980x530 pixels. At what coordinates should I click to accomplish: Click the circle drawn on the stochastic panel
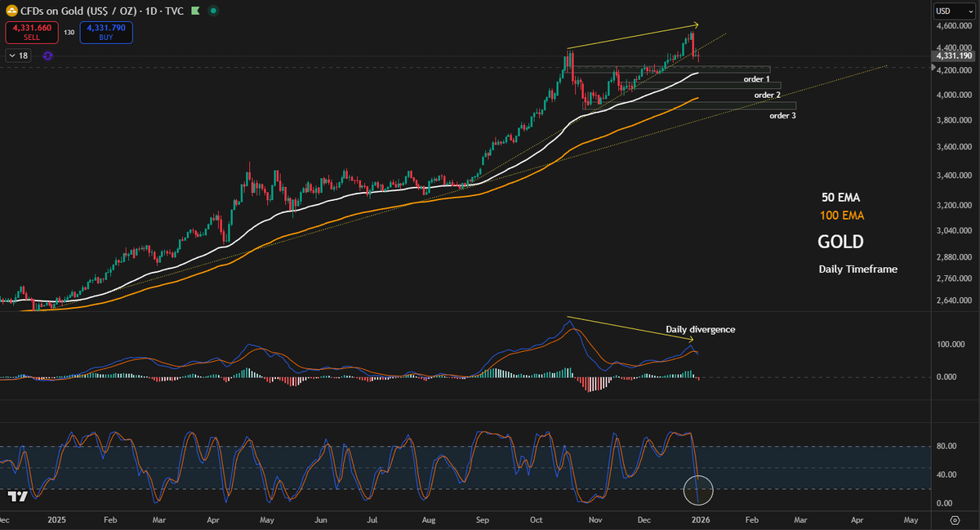click(x=698, y=490)
